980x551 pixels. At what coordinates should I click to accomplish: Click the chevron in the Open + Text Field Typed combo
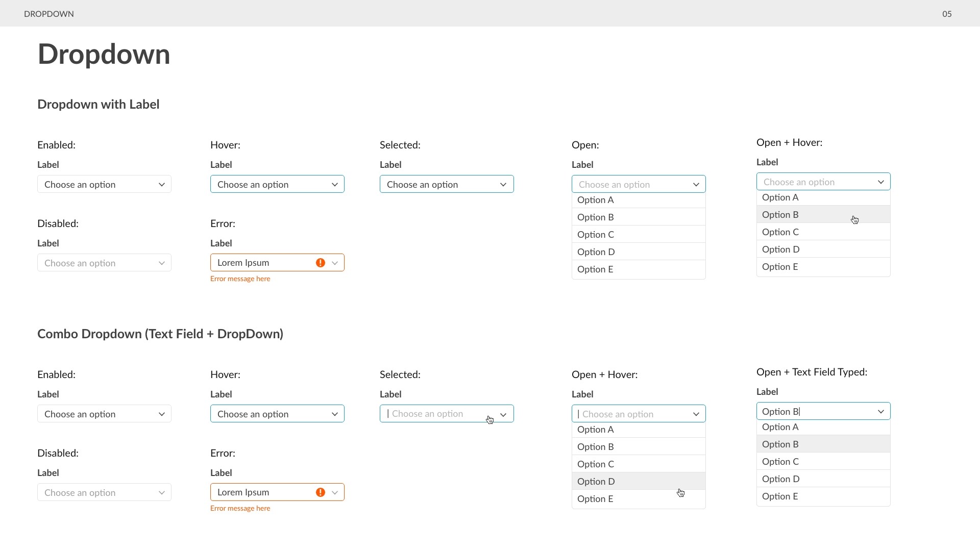pyautogui.click(x=881, y=412)
